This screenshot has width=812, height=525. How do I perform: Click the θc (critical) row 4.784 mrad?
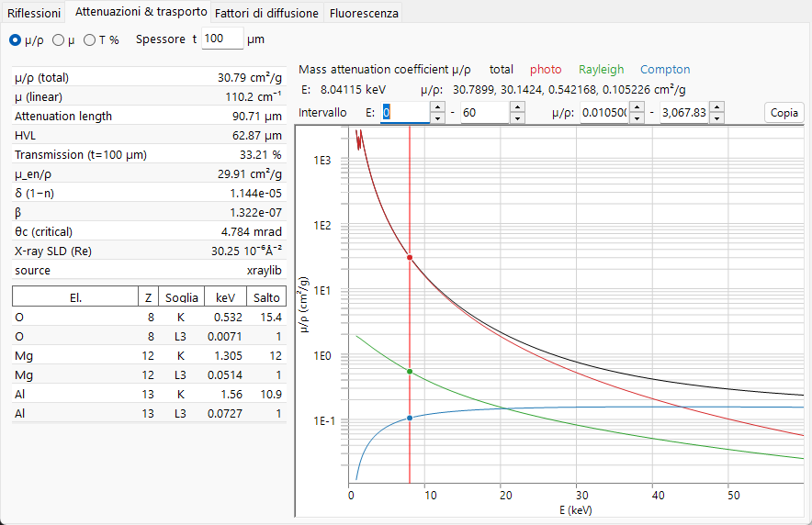[149, 231]
